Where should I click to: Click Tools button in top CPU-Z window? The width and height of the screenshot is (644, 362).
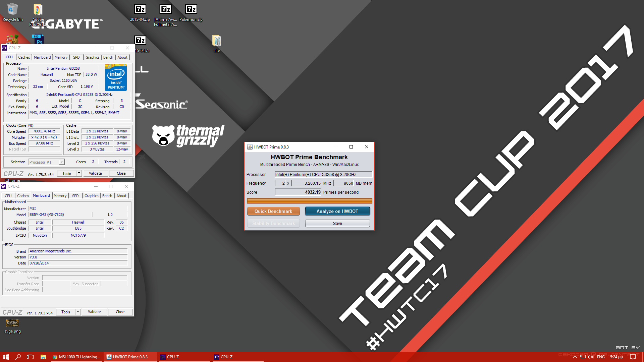[x=67, y=173]
